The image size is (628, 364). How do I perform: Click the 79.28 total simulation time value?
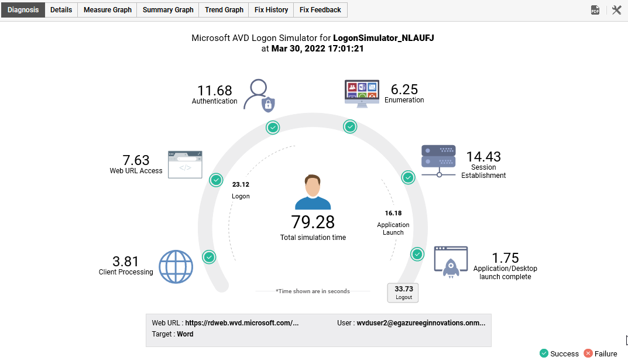(x=313, y=222)
